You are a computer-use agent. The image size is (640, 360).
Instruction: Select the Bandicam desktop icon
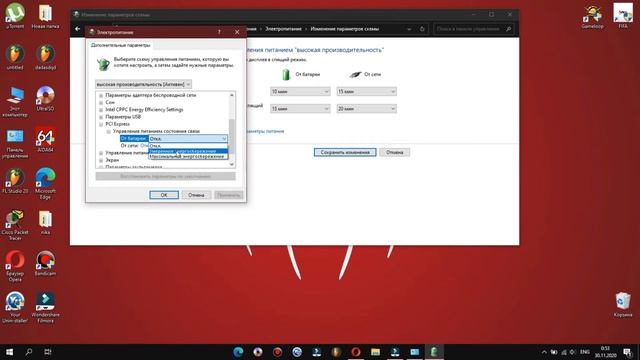coord(45,263)
